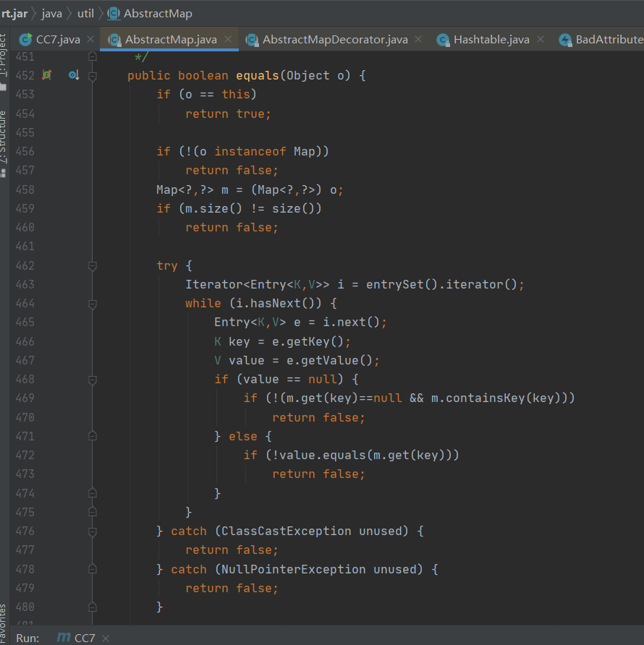Viewport: 644px width, 645px height.
Task: Open the Run tool window
Action: pyautogui.click(x=27, y=638)
